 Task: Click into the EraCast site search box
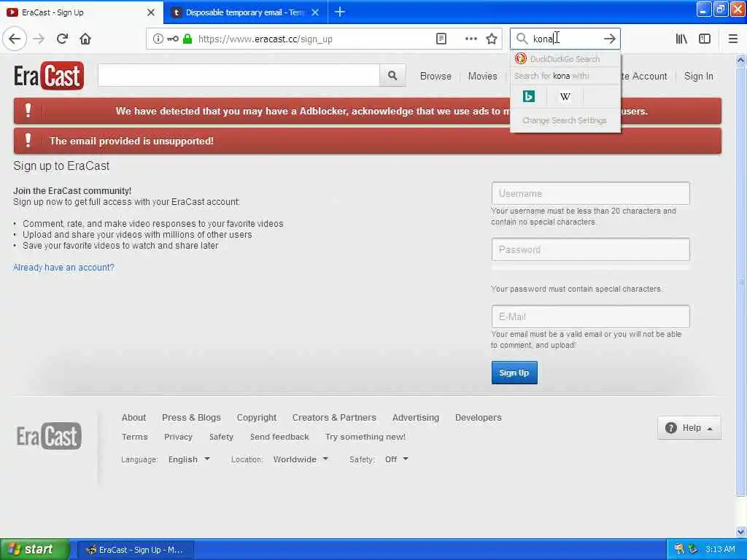click(x=239, y=75)
